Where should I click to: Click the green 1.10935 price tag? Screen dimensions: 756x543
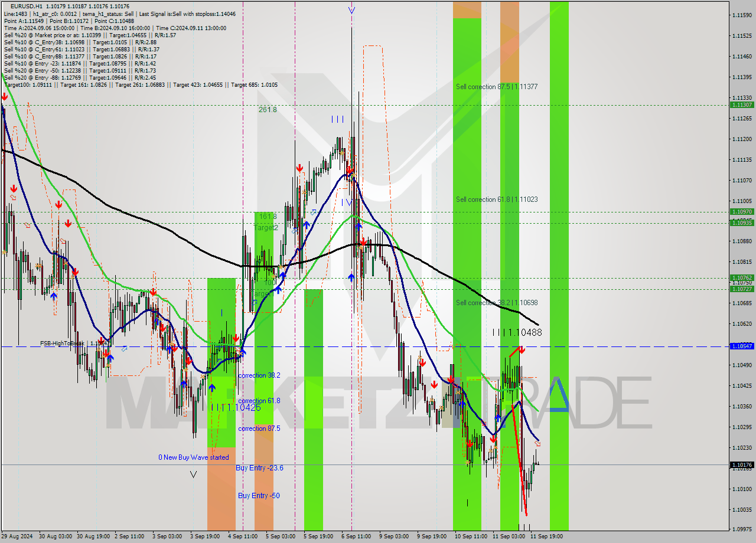point(742,223)
